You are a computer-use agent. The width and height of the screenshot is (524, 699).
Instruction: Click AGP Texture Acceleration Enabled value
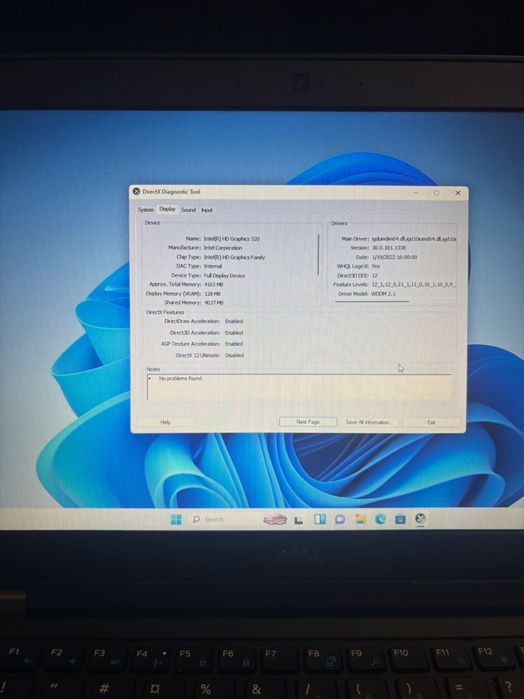coord(234,344)
